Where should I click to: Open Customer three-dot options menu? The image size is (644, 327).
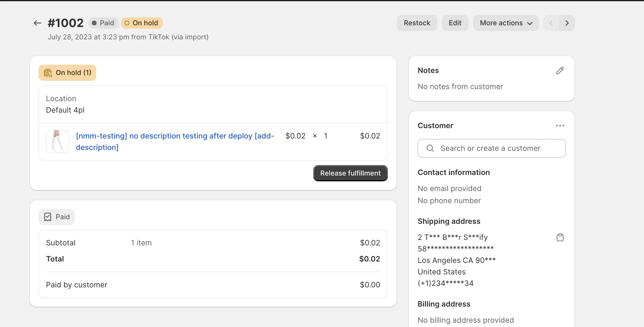tap(560, 126)
